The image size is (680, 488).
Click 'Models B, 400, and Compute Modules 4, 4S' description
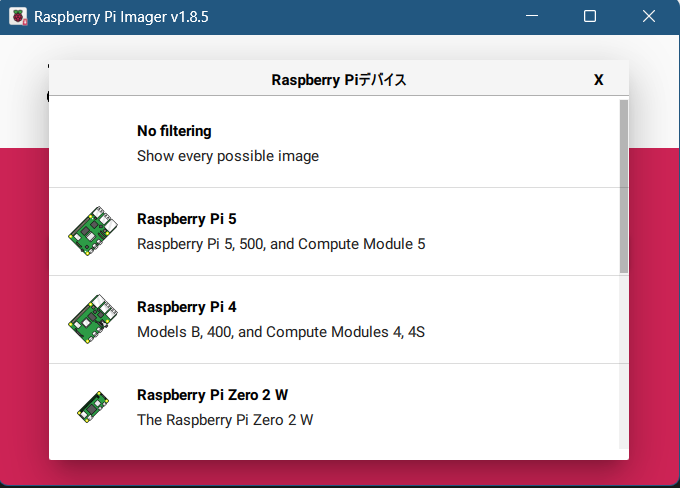281,332
